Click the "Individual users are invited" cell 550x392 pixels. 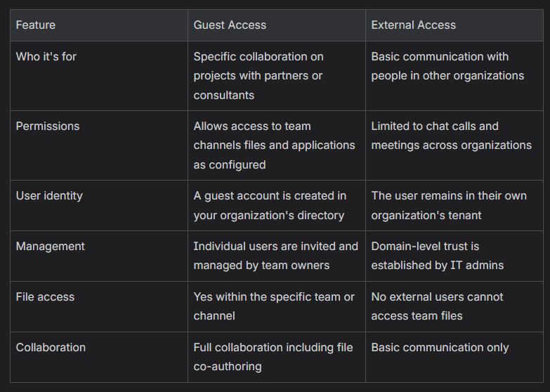tap(275, 256)
